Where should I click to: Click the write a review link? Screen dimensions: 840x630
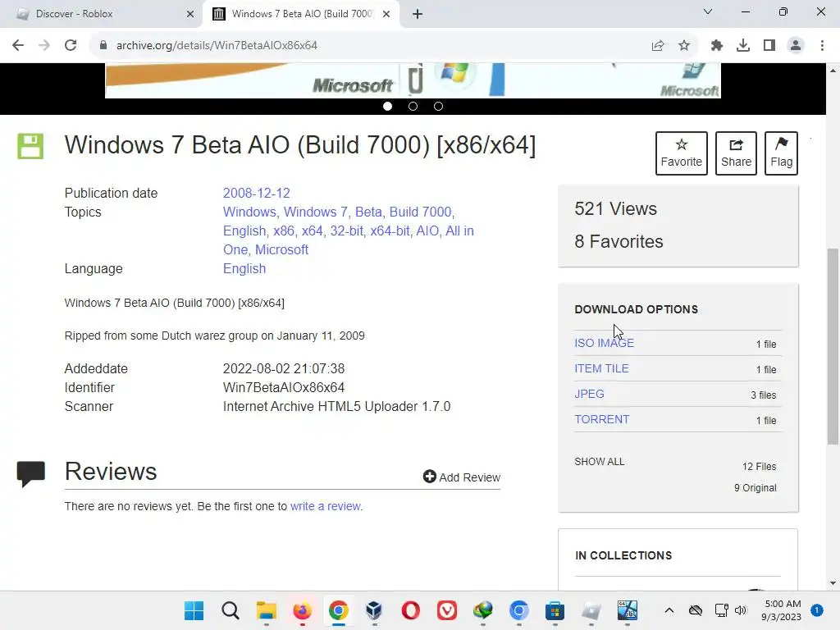(x=325, y=506)
